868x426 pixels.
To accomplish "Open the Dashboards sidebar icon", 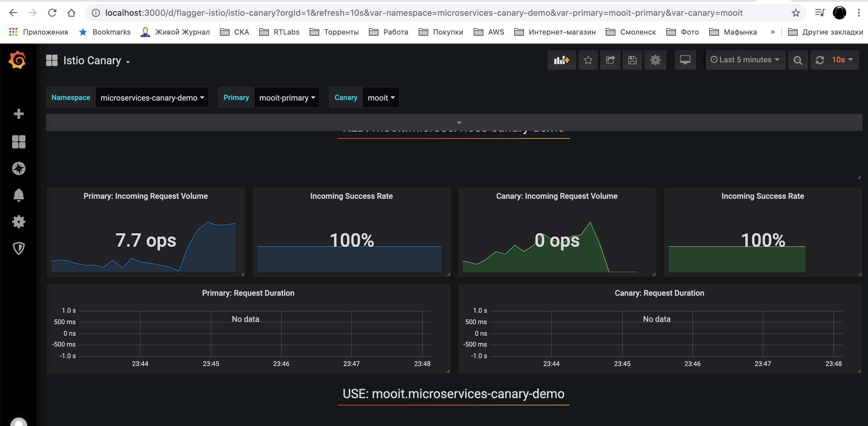I will [18, 142].
